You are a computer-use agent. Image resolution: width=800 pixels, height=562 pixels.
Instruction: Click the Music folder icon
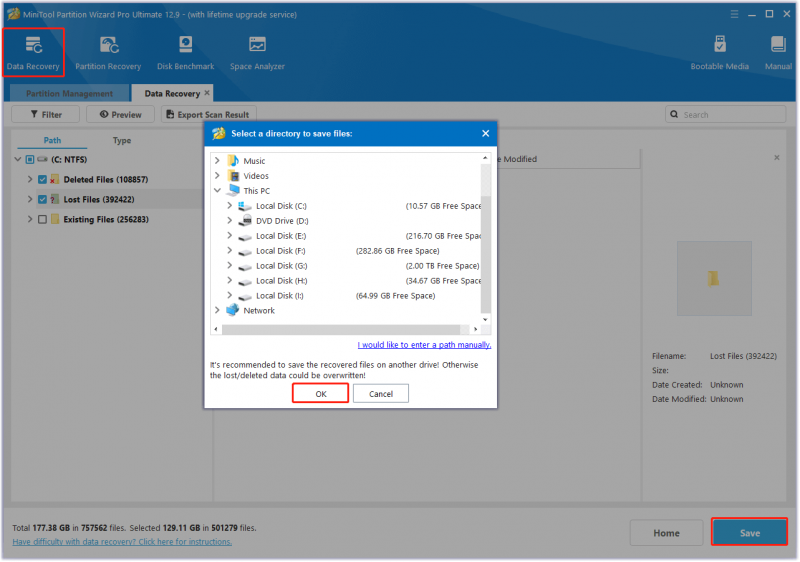pyautogui.click(x=233, y=161)
